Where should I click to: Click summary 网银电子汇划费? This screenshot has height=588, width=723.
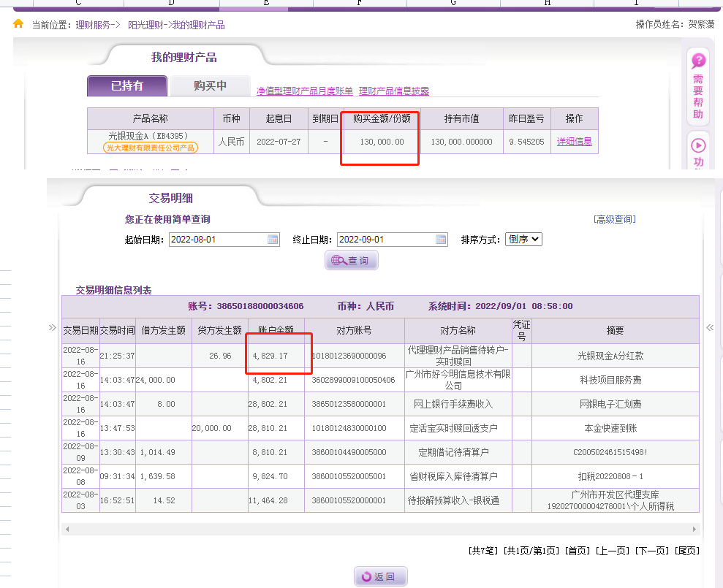point(610,404)
